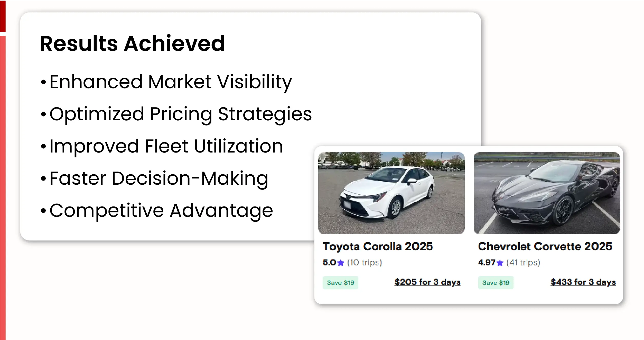The image size is (644, 340).
Task: Click the "$433 for 3 days" price link
Action: 583,282
